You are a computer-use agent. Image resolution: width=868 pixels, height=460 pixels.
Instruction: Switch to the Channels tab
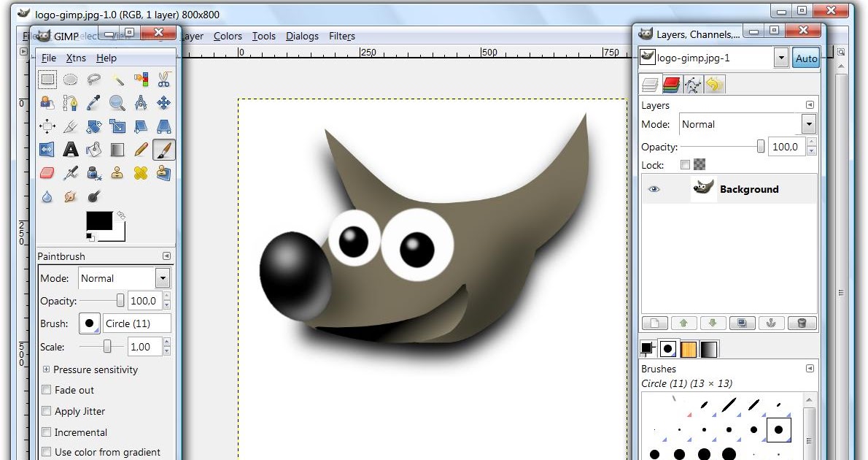[x=672, y=85]
